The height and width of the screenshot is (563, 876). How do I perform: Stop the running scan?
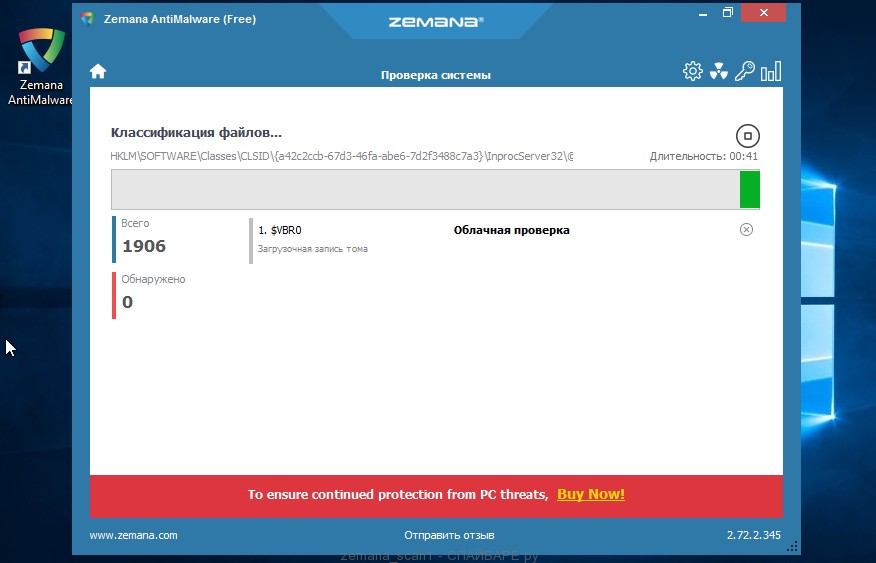tap(748, 136)
